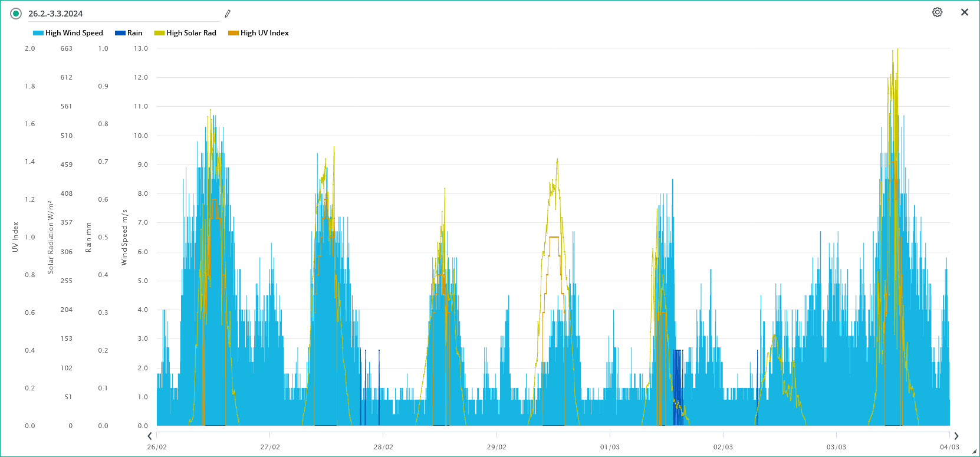Click the 29/02 date axis label
This screenshot has height=457, width=980.
496,447
